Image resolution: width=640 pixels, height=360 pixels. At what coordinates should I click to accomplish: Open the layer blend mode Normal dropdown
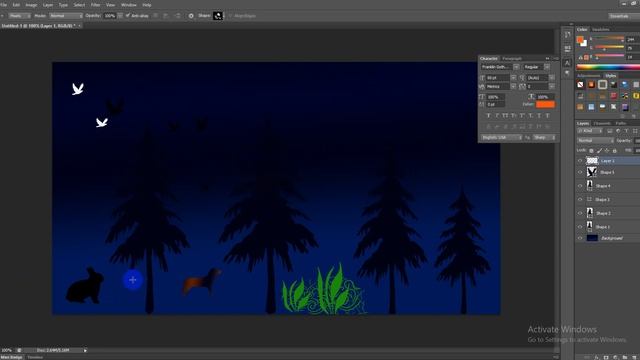(x=596, y=140)
